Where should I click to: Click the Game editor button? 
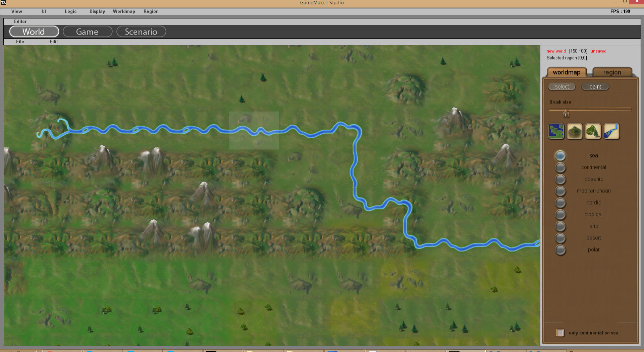pos(87,32)
